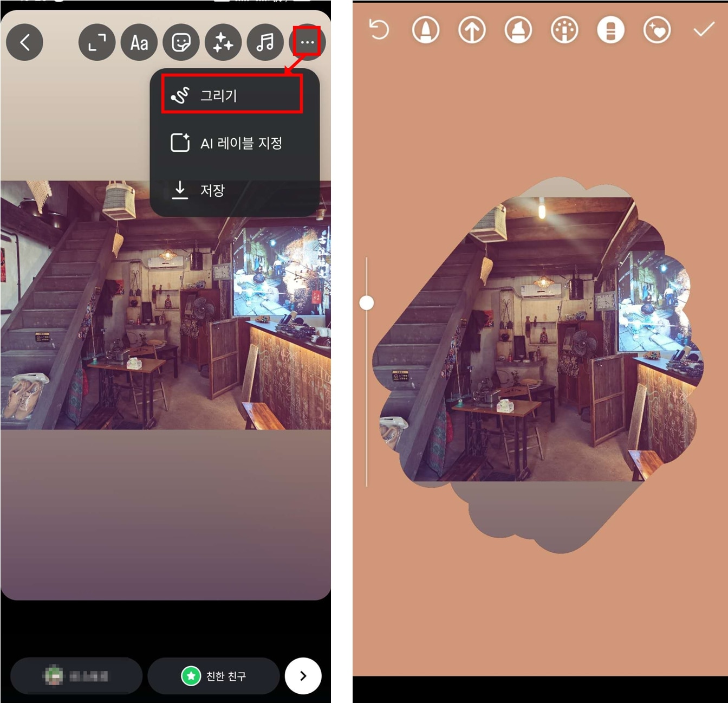Viewport: 728px width, 703px height.
Task: Tap the back arrow in story editor
Action: point(24,42)
